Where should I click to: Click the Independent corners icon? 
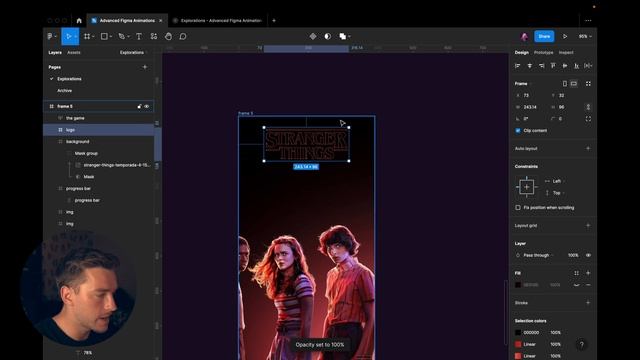588,119
